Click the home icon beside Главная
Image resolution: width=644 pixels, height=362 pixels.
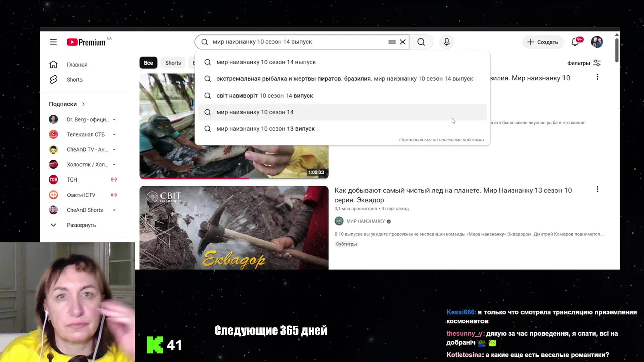click(x=53, y=65)
